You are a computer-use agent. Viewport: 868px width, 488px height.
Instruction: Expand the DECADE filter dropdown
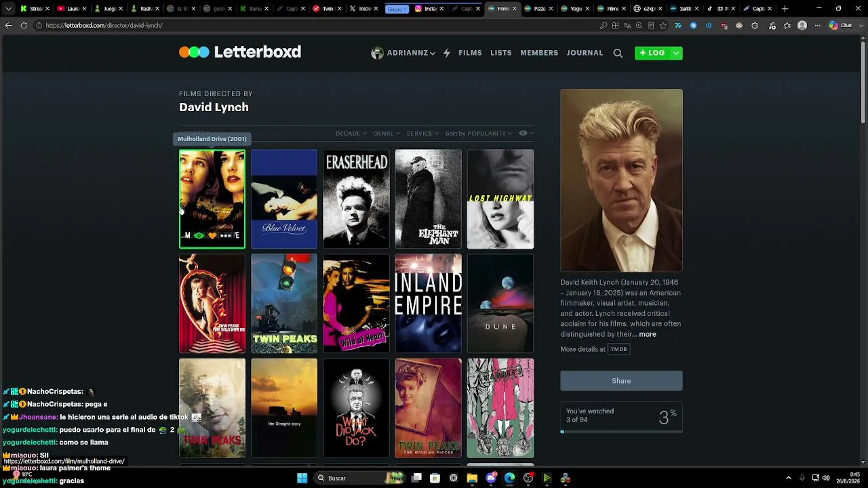click(x=351, y=134)
